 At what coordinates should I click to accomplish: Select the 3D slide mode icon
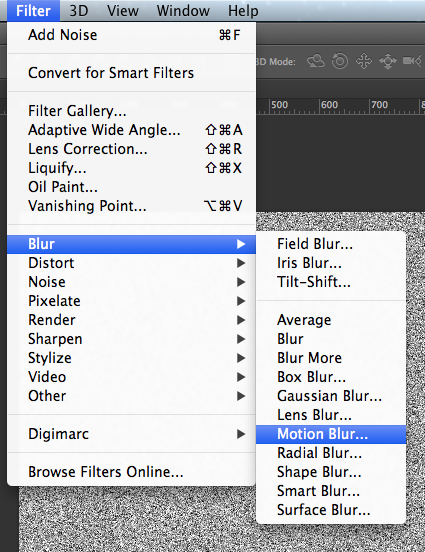(x=388, y=61)
